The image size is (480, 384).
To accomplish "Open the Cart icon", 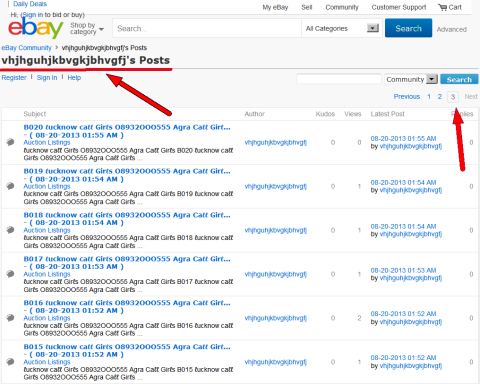I will [442, 7].
